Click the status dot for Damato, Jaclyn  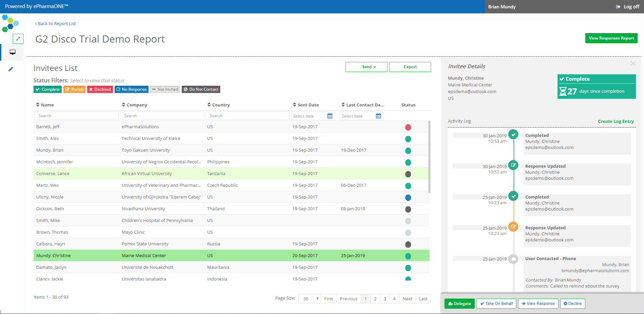(408, 268)
